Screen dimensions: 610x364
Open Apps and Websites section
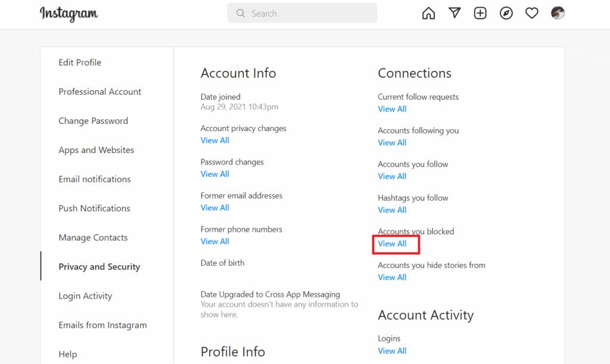pyautogui.click(x=97, y=150)
